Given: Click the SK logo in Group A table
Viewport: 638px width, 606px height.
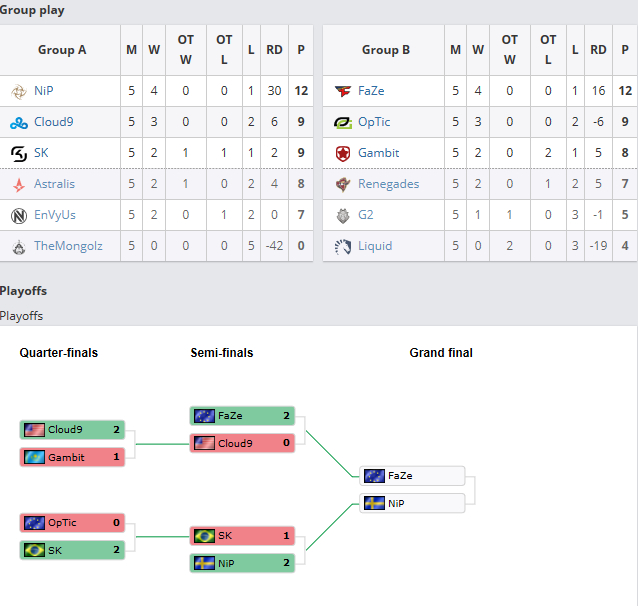Looking at the screenshot, I should [18, 153].
